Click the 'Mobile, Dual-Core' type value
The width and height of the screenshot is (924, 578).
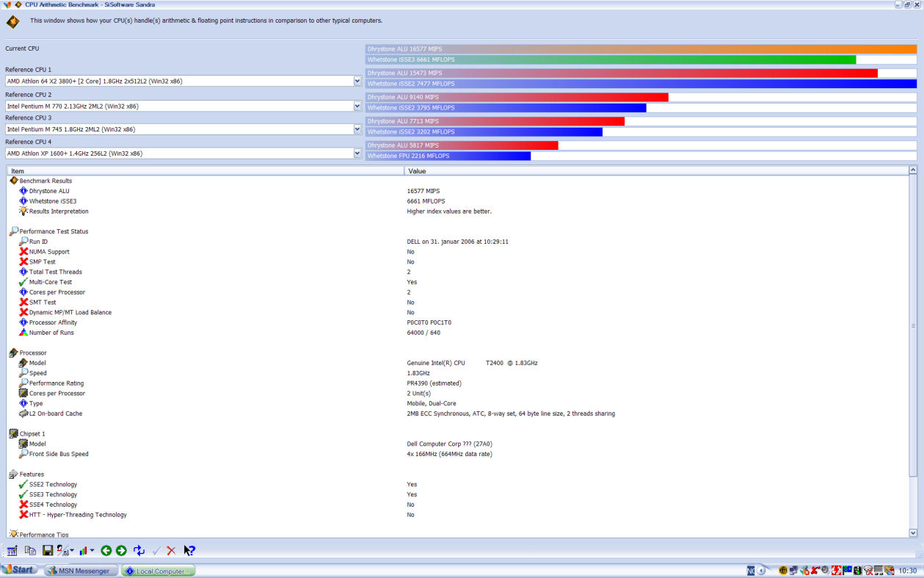(x=432, y=403)
